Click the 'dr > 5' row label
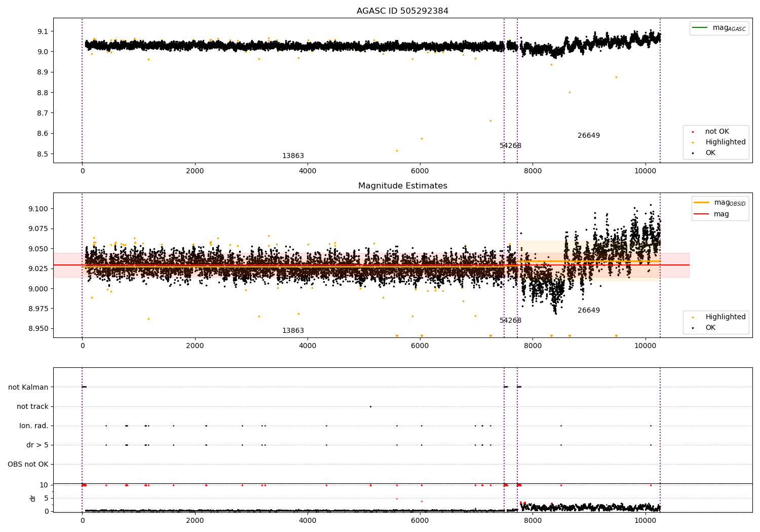This screenshot has width=760, height=532. coord(37,445)
